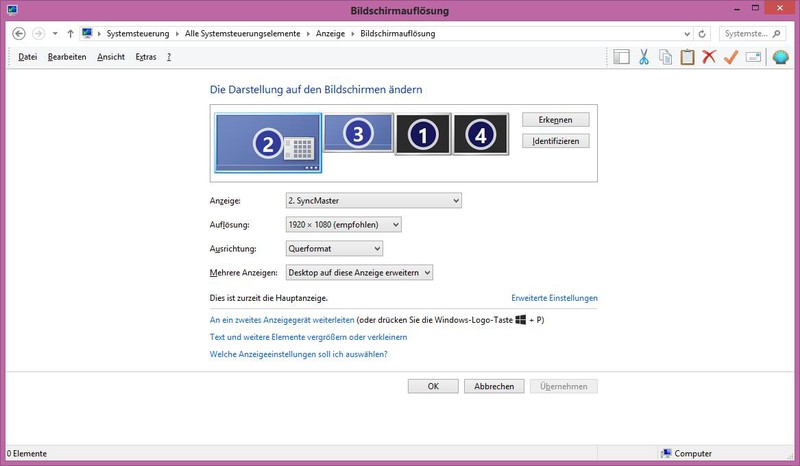
Task: Click the orange checkmark icon
Action: [x=730, y=57]
